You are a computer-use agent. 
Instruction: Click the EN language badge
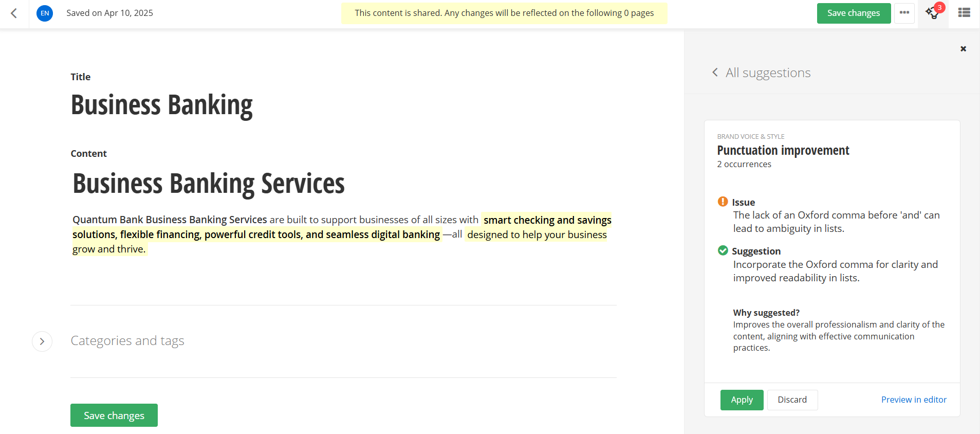point(45,13)
